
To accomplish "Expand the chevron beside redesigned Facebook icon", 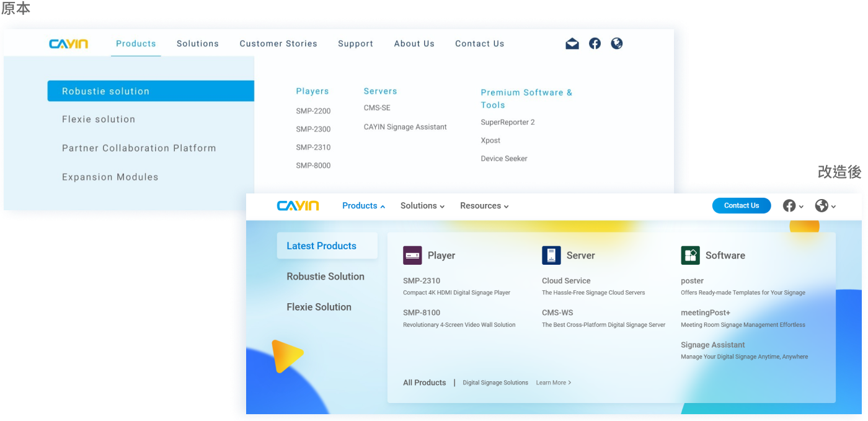I will coord(801,206).
